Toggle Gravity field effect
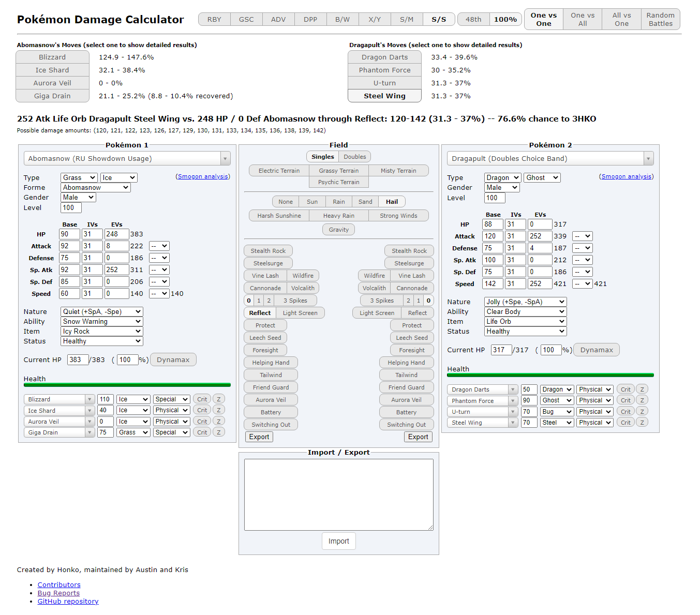 (x=339, y=230)
